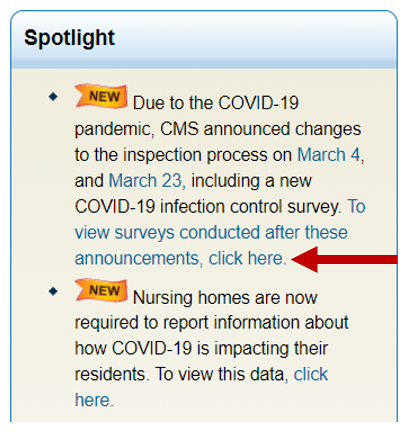Click 'required to report information about' text

(211, 323)
